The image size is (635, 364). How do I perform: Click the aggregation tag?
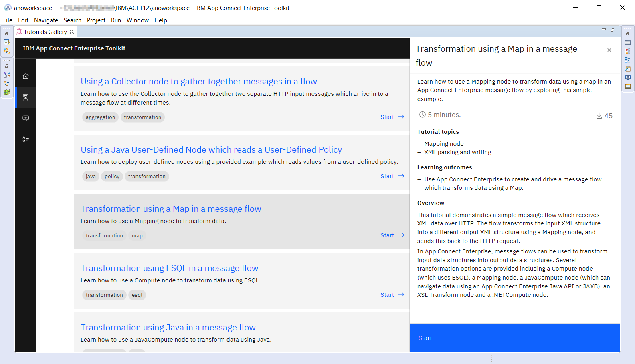[x=100, y=117]
